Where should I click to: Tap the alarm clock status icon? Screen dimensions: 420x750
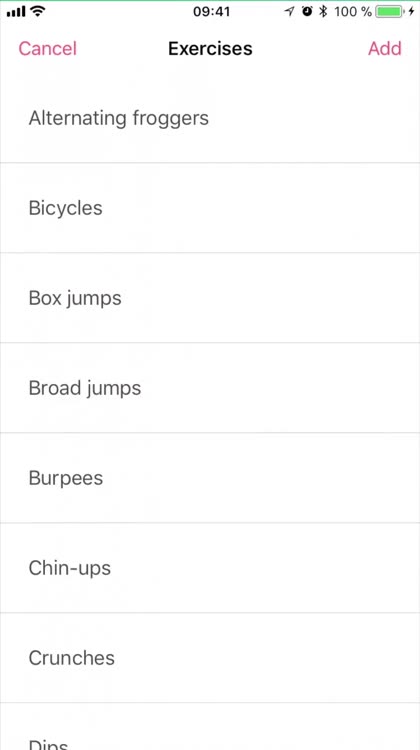[307, 11]
